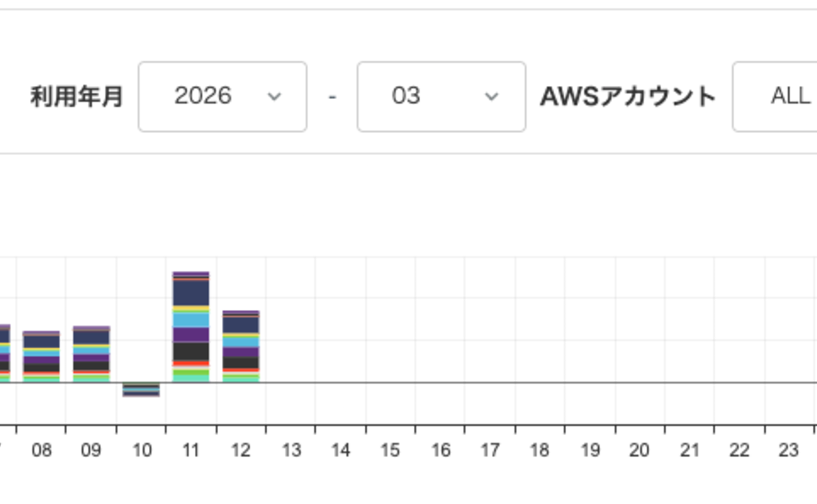Click the dark navy segment of day 11 bar
Viewport: 817px width, 504px height.
[191, 293]
